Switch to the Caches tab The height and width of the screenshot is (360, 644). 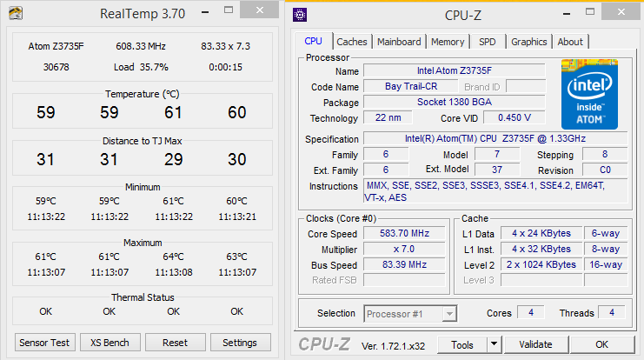[352, 42]
